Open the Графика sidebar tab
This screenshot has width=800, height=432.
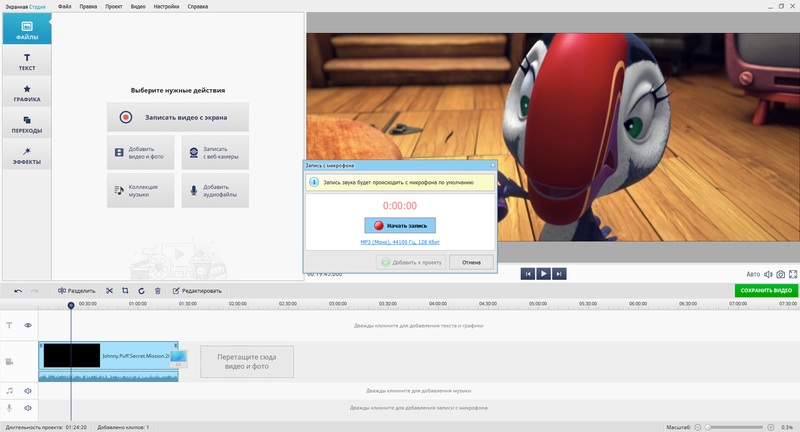coord(27,92)
